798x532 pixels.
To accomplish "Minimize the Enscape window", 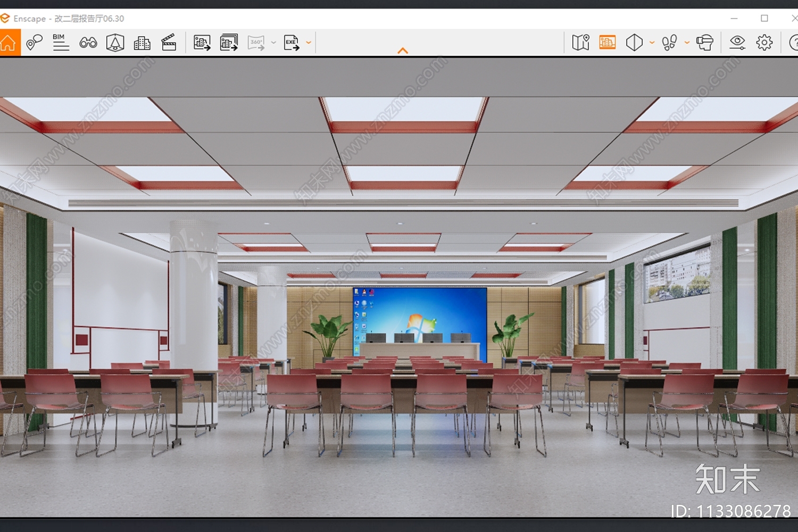I will click(x=734, y=18).
